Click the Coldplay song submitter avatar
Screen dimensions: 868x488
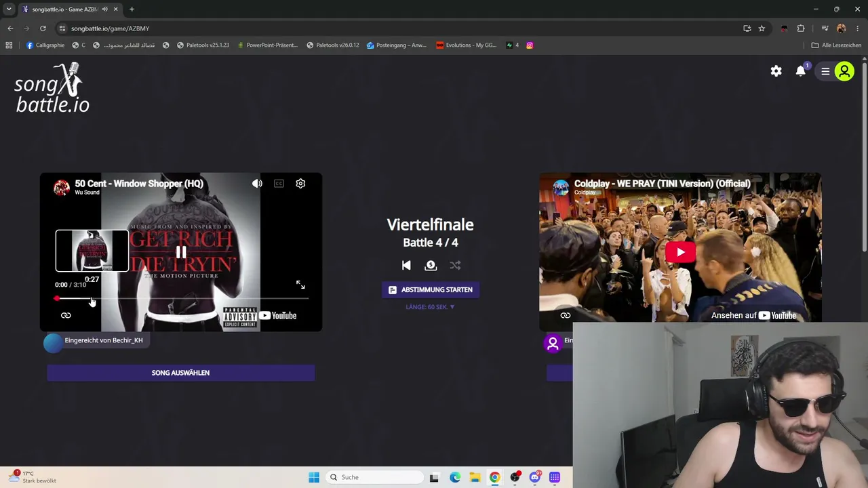click(553, 343)
